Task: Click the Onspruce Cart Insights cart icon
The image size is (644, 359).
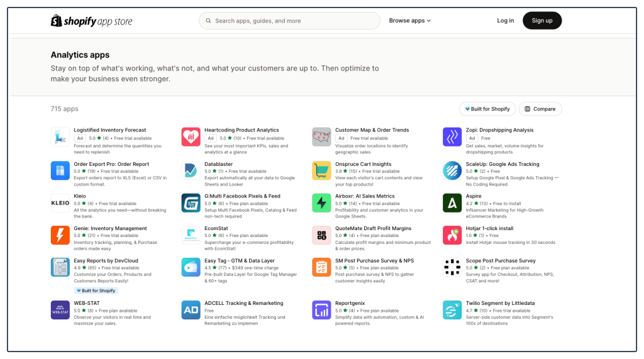Action: tap(321, 170)
